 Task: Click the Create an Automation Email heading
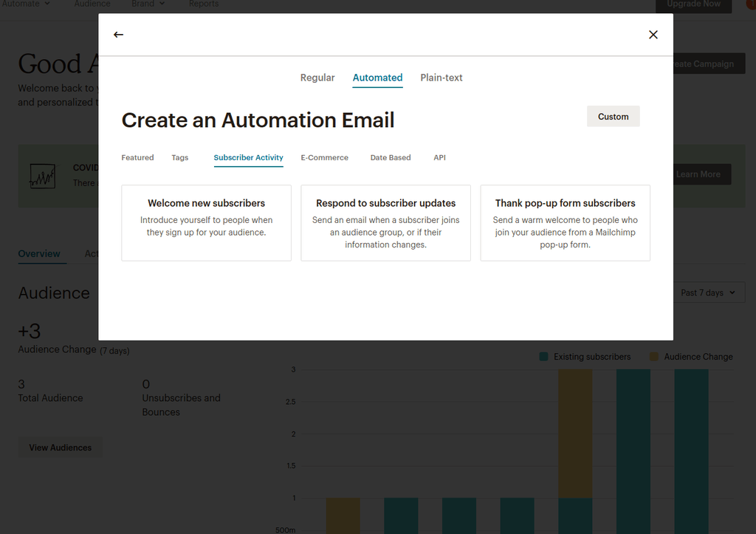click(x=258, y=120)
